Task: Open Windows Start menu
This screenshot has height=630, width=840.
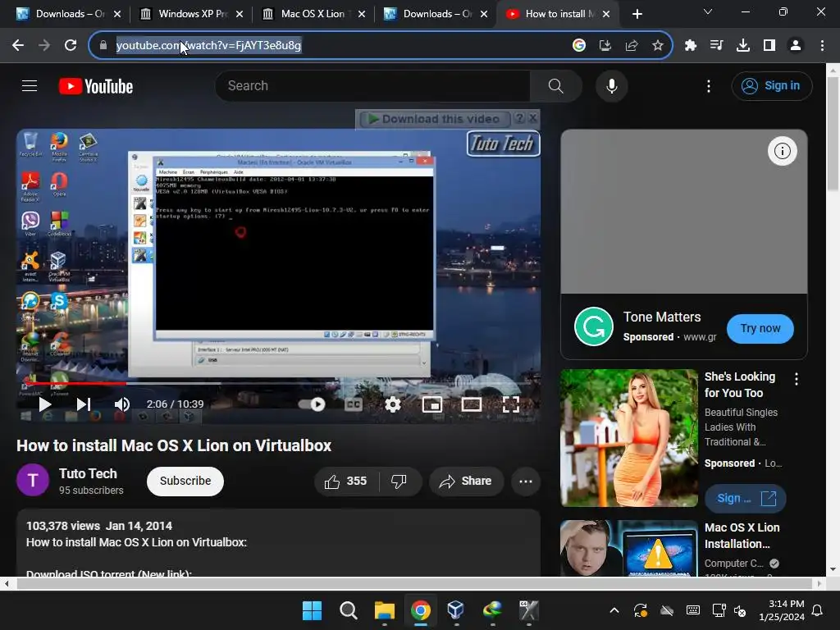Action: coord(312,610)
